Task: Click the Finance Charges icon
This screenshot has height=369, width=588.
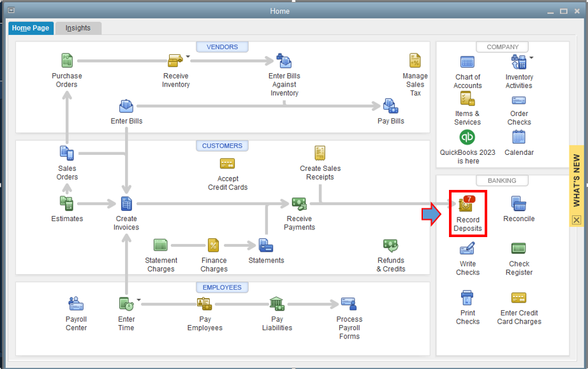Action: tap(214, 245)
